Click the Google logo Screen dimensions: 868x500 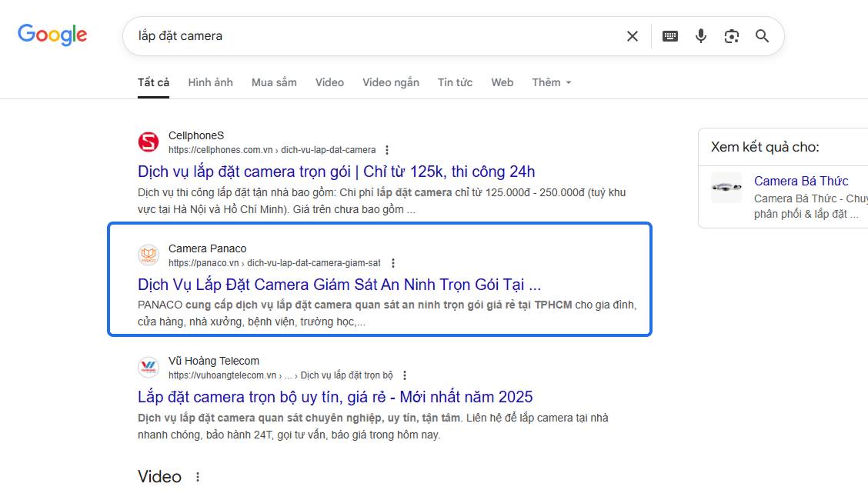(52, 35)
